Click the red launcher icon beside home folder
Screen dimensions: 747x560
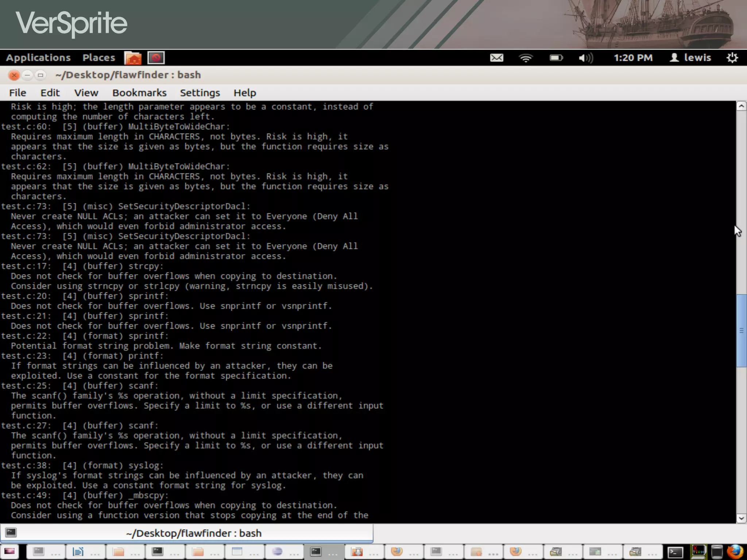coord(156,58)
